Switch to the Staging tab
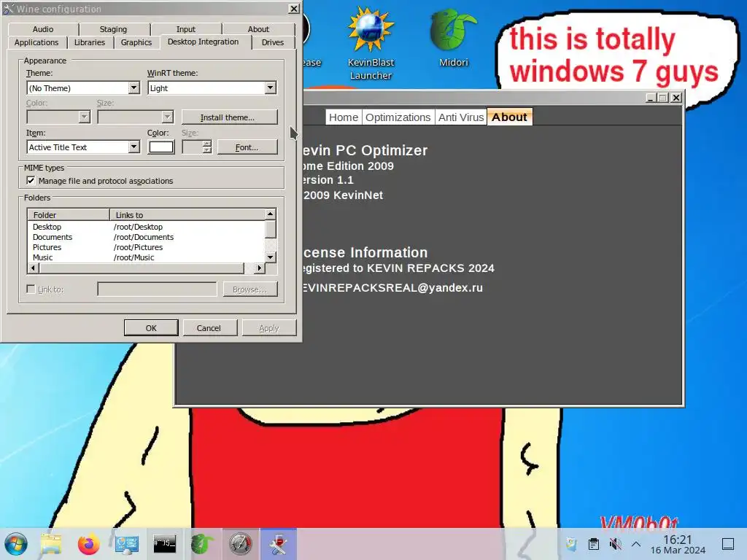The height and width of the screenshot is (560, 747). (113, 29)
